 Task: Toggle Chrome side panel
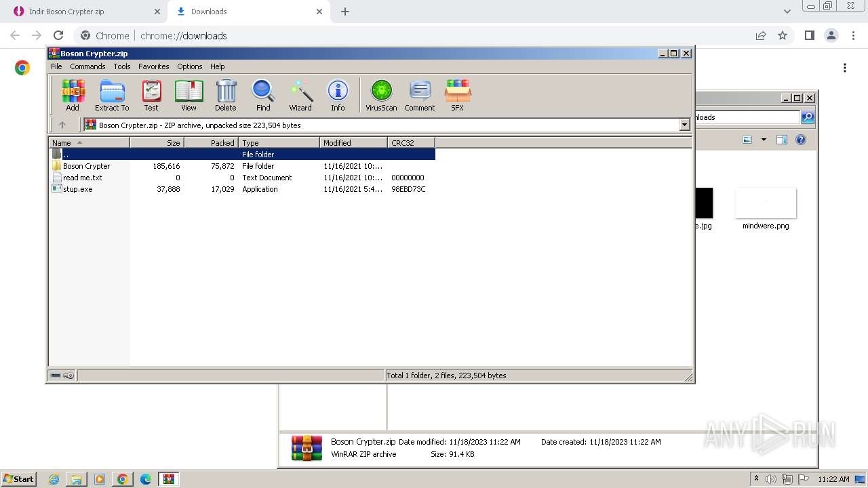click(x=809, y=35)
